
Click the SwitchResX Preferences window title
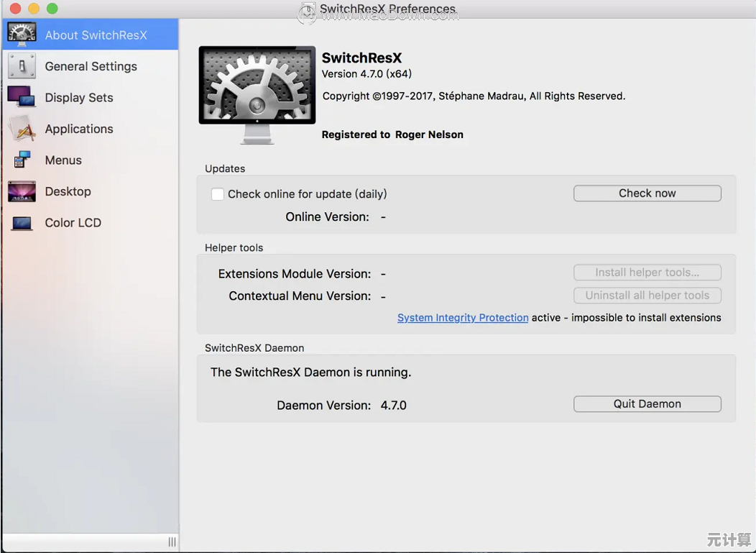pyautogui.click(x=387, y=10)
